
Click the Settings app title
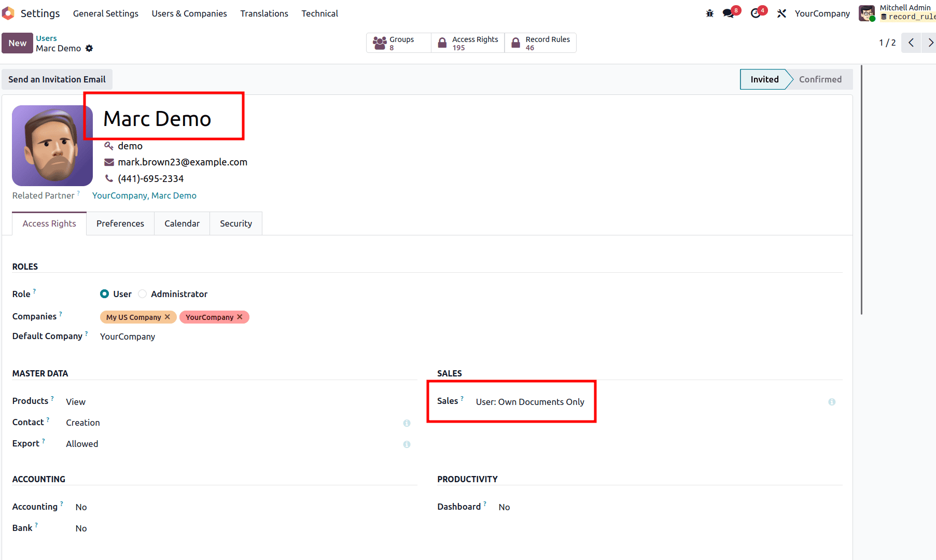point(40,13)
